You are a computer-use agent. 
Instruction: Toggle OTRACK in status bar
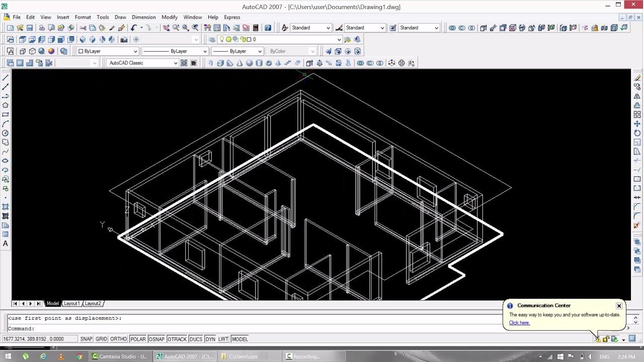click(177, 339)
